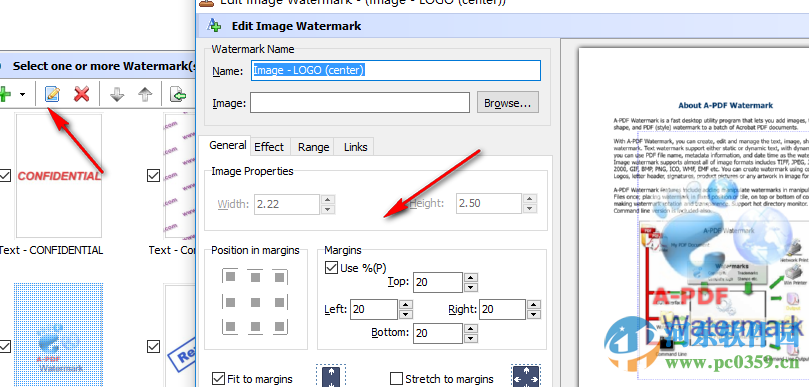Image resolution: width=809 pixels, height=387 pixels.
Task: Open the dropdown arrow beside the green plus
Action: point(22,94)
